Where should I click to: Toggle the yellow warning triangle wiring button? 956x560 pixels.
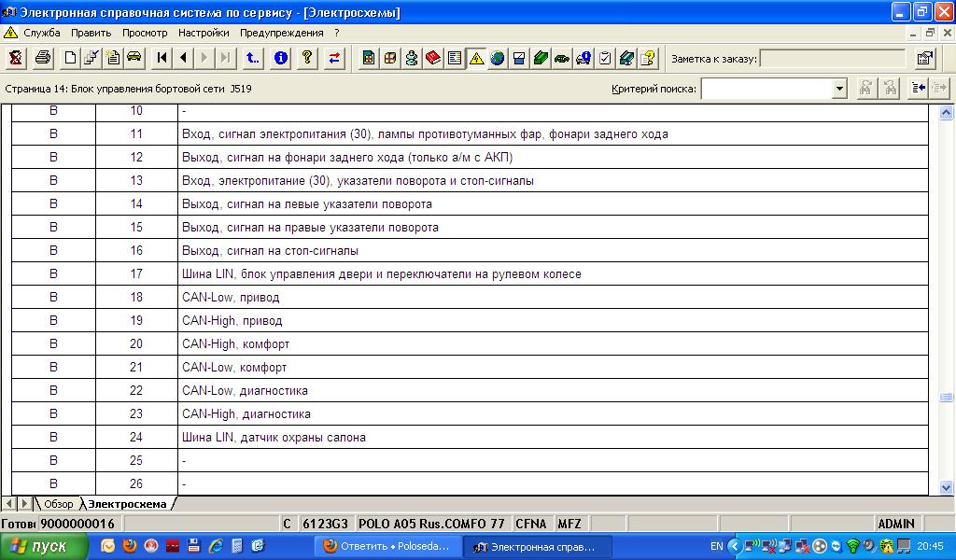point(476,58)
